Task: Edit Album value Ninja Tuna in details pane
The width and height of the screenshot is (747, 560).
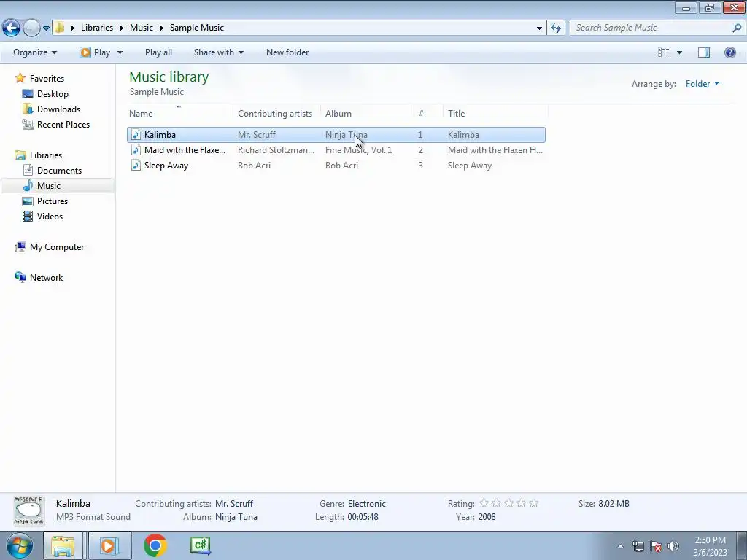Action: pyautogui.click(x=236, y=517)
